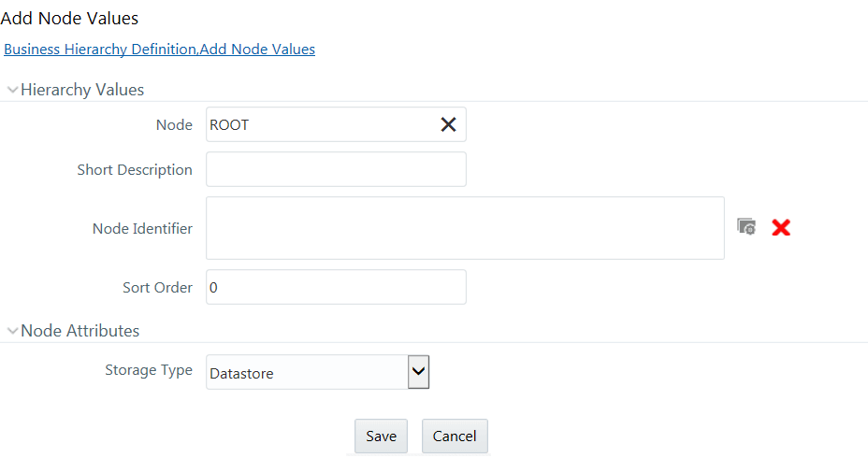
Task: Select the Sort Order input field
Action: pos(336,287)
